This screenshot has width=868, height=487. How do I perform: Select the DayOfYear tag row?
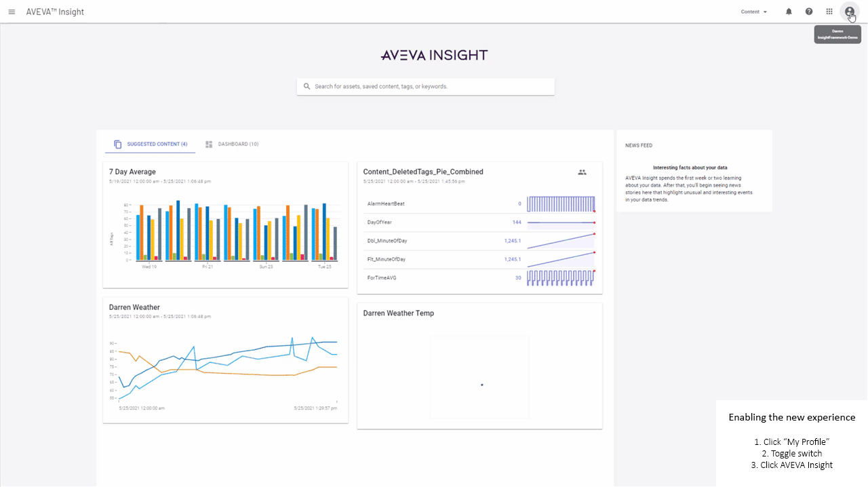pyautogui.click(x=381, y=222)
